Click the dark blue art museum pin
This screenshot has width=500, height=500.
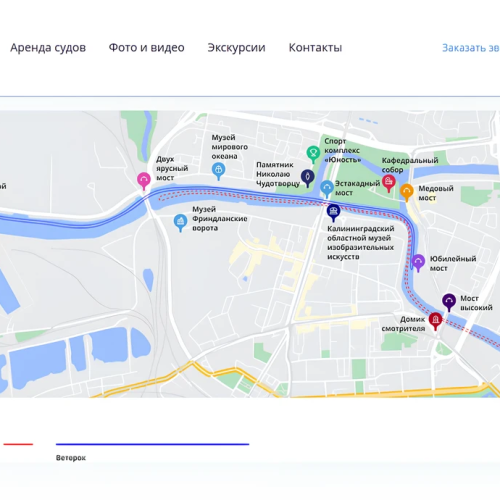tap(333, 212)
